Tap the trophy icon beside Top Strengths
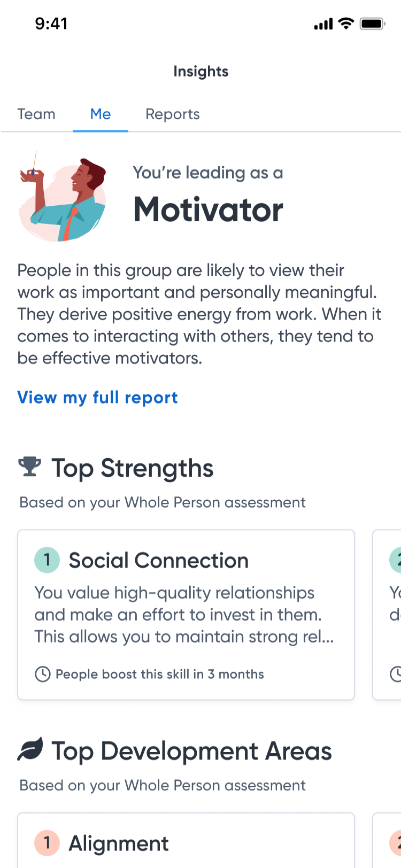The height and width of the screenshot is (868, 401). (29, 467)
